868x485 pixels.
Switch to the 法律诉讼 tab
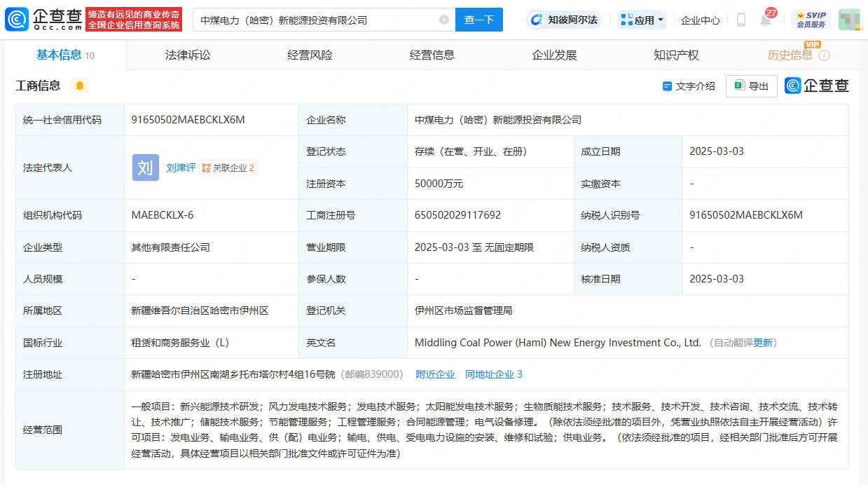click(x=188, y=55)
